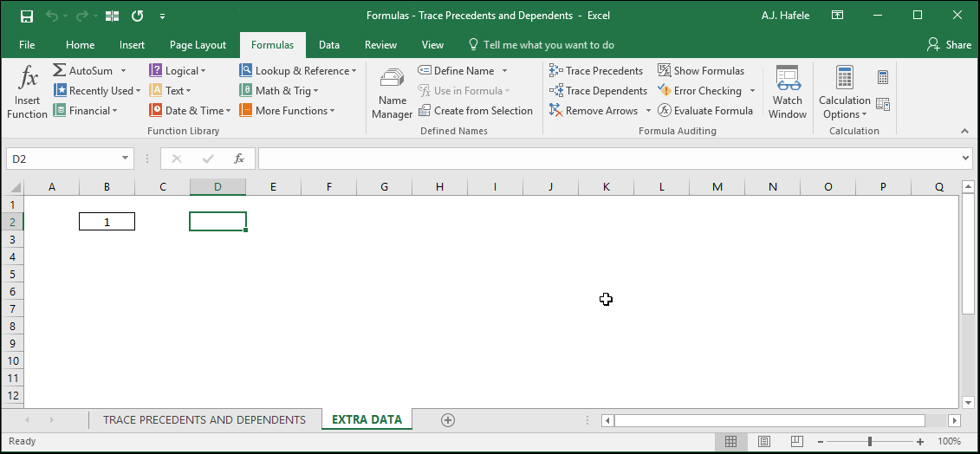Open the Watch Window
The width and height of the screenshot is (980, 454).
tap(788, 93)
